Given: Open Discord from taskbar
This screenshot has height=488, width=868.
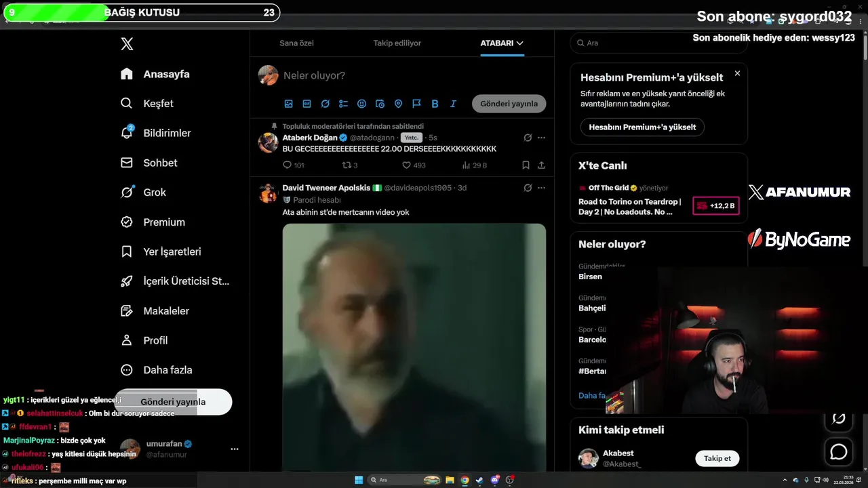Looking at the screenshot, I should point(495,480).
